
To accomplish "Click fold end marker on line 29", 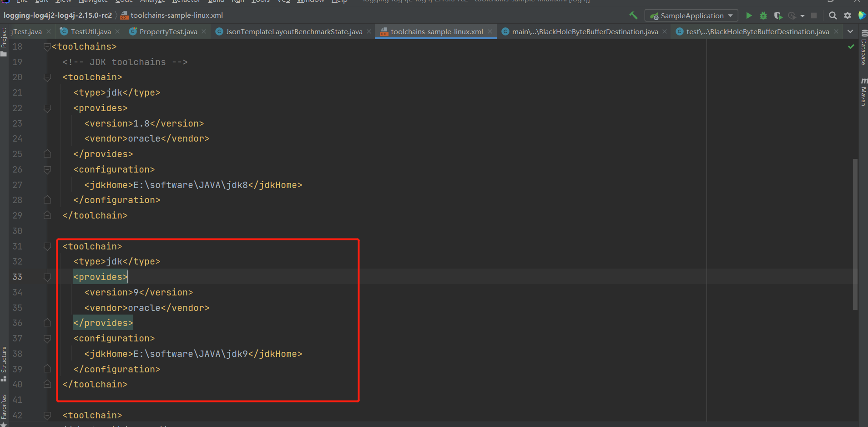I will (x=47, y=215).
